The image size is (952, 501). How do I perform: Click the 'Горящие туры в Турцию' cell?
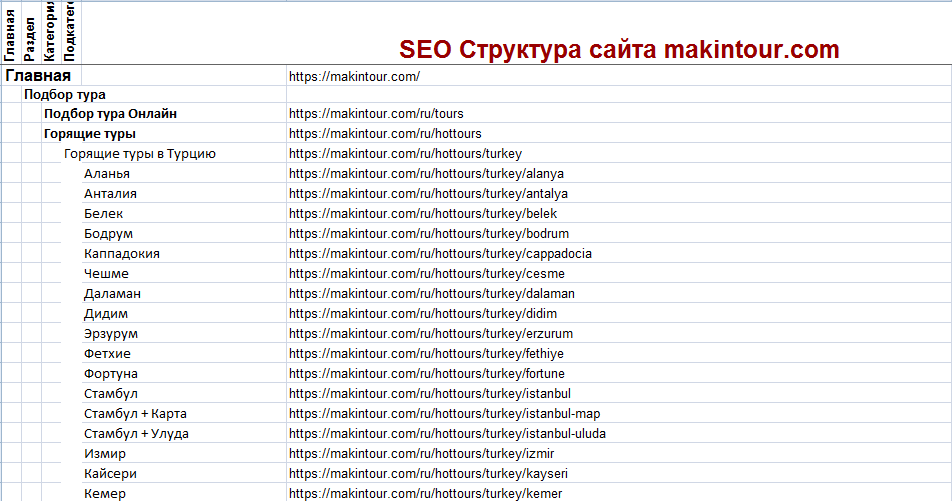140,154
